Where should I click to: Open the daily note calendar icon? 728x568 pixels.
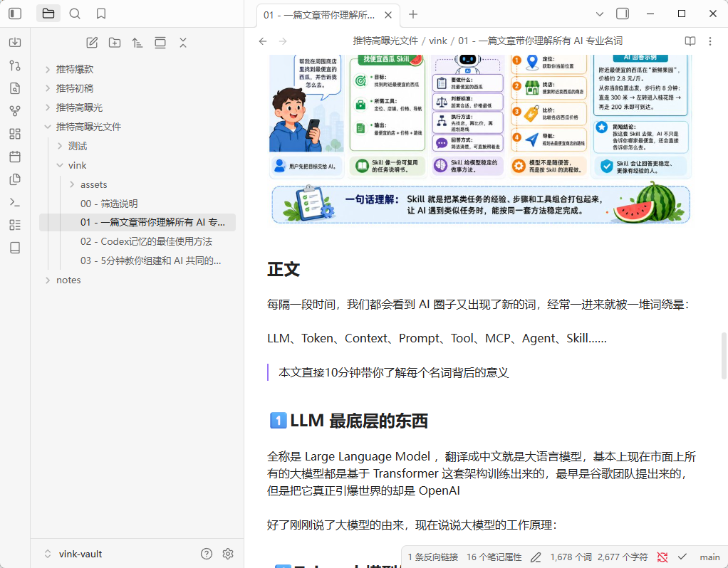[15, 157]
